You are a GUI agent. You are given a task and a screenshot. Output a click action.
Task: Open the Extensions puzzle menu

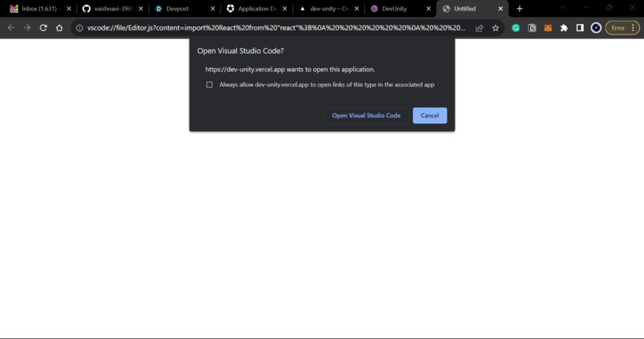(x=564, y=28)
